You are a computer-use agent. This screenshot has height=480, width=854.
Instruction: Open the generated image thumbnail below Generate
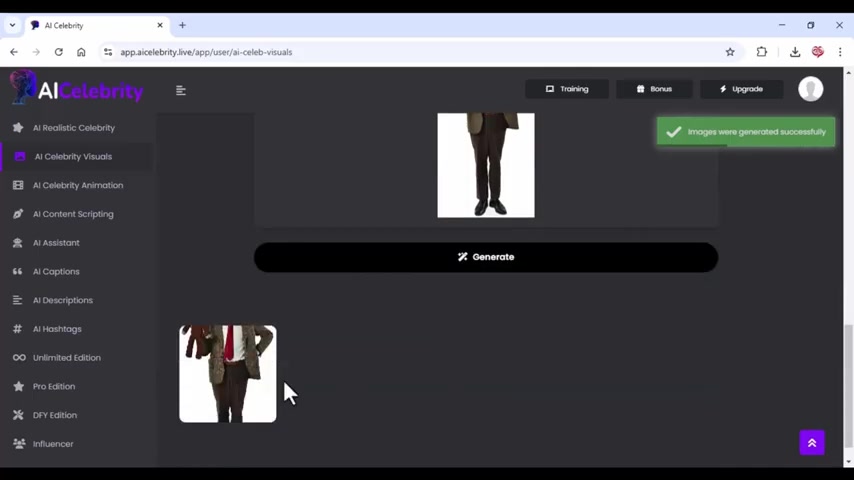(x=228, y=374)
